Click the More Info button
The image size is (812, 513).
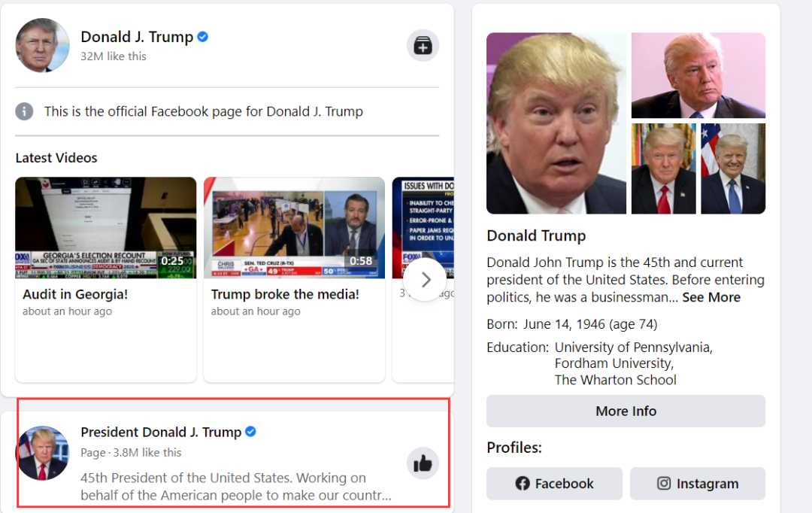click(626, 411)
